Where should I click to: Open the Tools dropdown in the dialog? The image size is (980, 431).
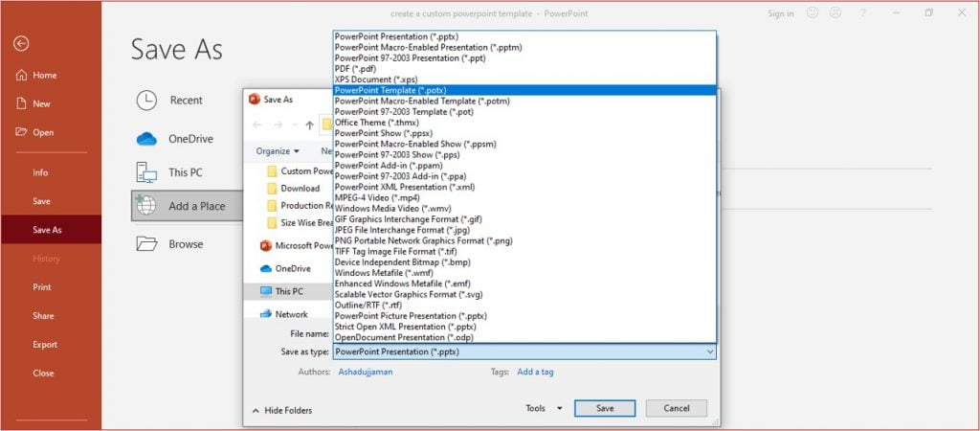[544, 408]
